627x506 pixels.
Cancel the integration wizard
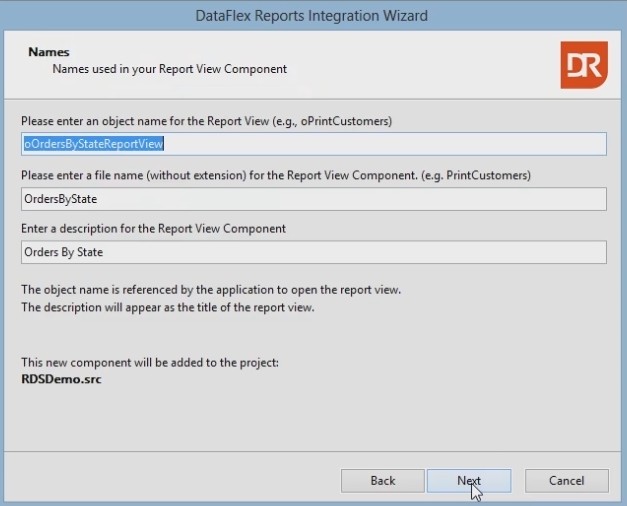pyautogui.click(x=566, y=481)
